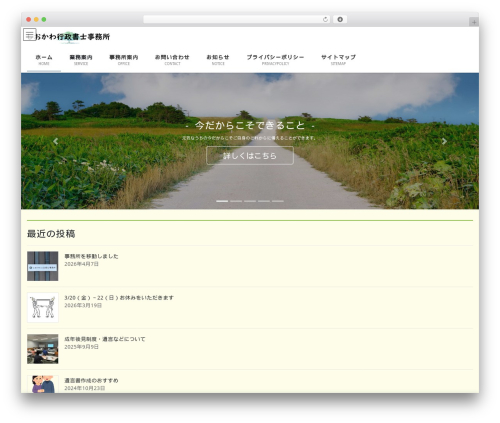Open the ホーム menu item
The image size is (500, 423).
[x=44, y=60]
